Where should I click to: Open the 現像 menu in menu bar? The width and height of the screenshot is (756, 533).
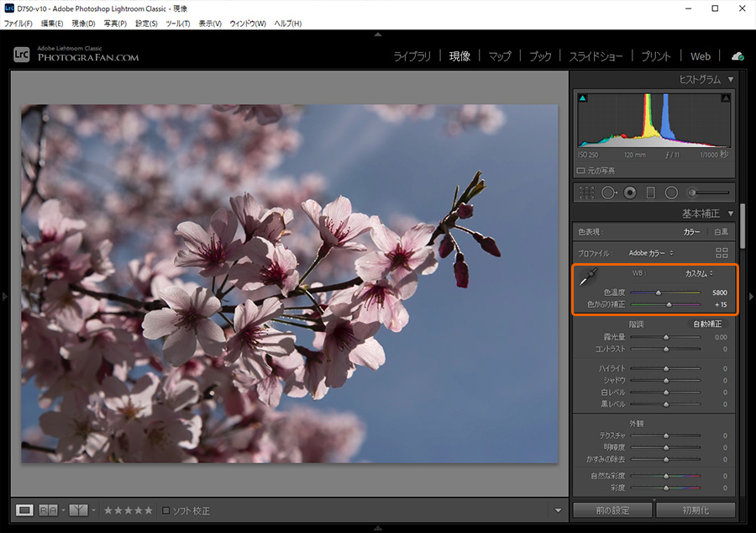click(x=83, y=24)
